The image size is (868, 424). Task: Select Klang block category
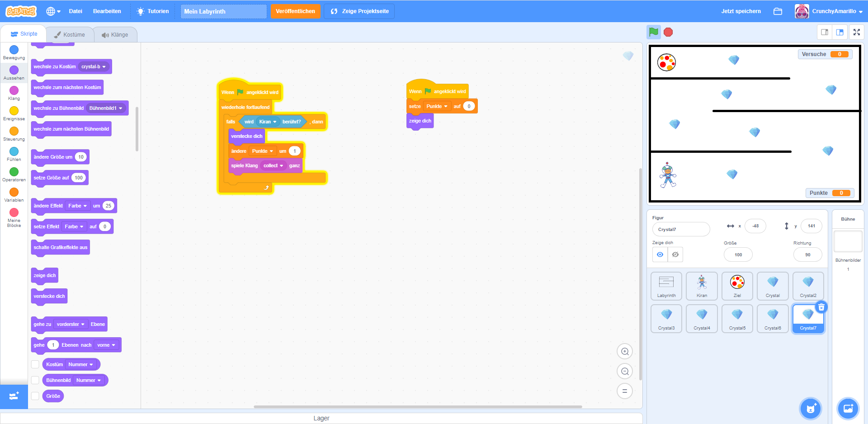[14, 93]
